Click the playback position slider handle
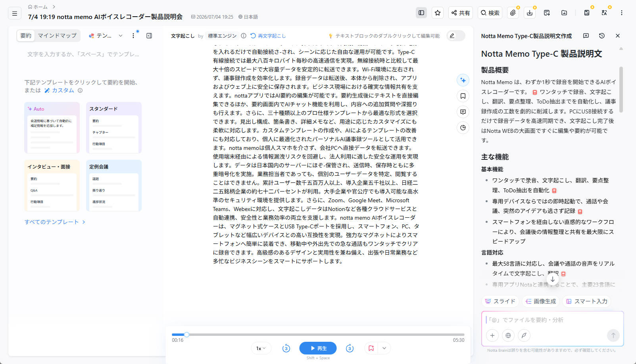 186,335
